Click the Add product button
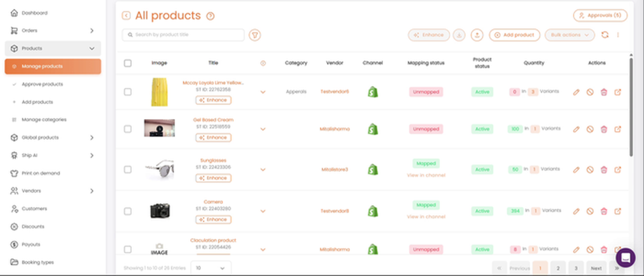Screen dimensions: 644x276 pos(514,35)
